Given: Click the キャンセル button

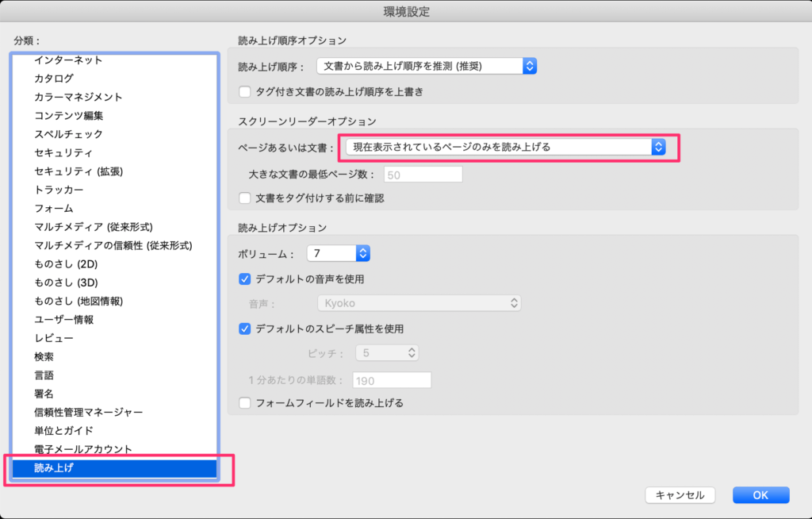Looking at the screenshot, I should (680, 495).
